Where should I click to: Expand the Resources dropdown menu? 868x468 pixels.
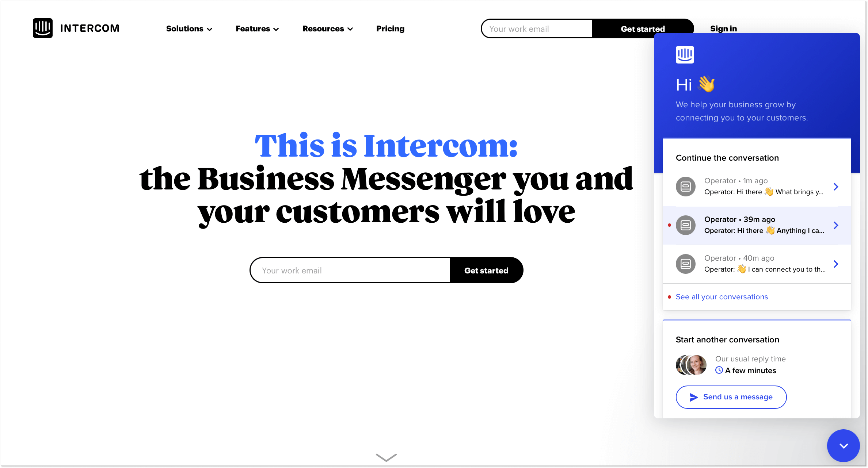[327, 28]
